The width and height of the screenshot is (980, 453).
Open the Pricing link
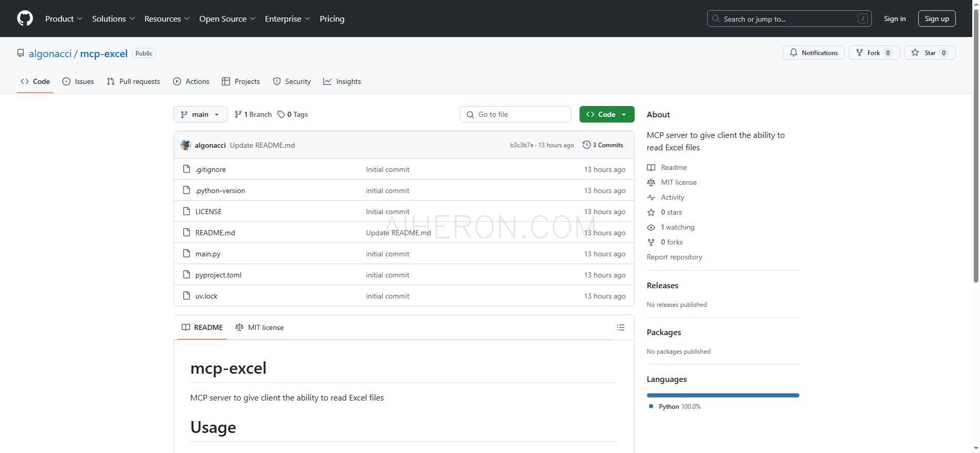tap(332, 19)
